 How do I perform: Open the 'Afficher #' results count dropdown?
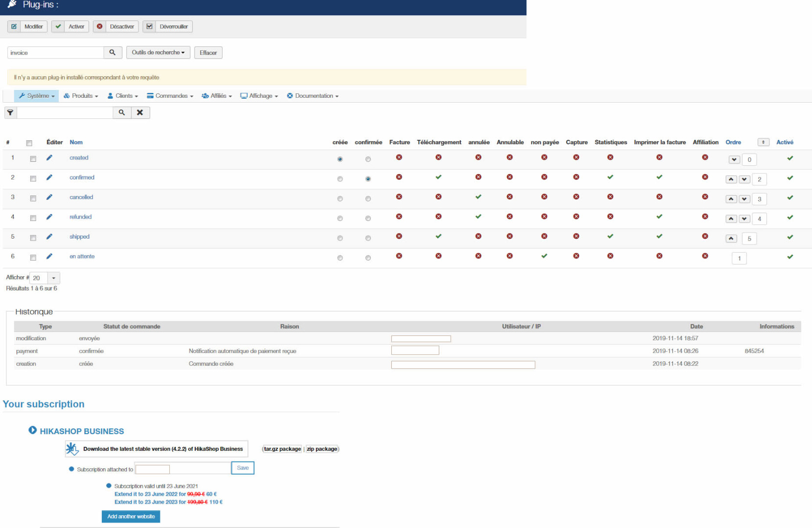(54, 278)
